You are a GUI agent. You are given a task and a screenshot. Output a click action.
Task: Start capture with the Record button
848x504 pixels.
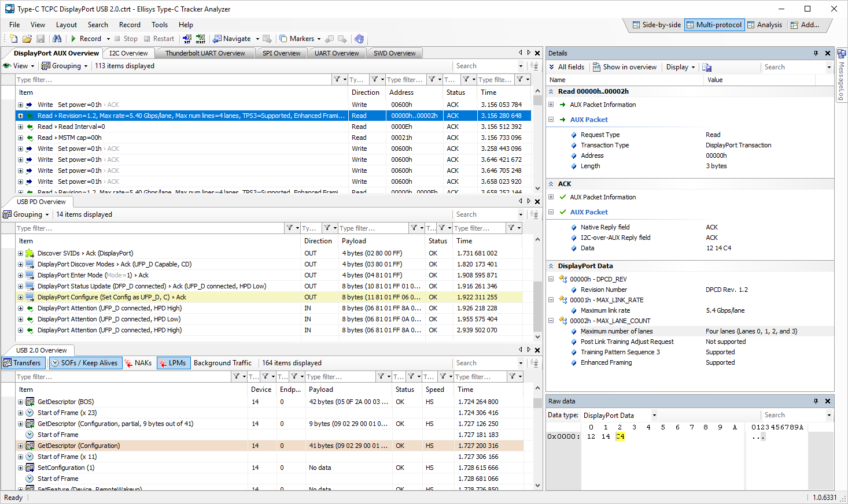click(x=86, y=39)
